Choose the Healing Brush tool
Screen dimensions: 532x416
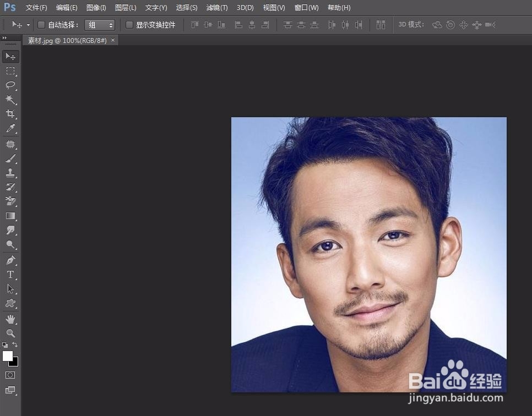(10, 144)
